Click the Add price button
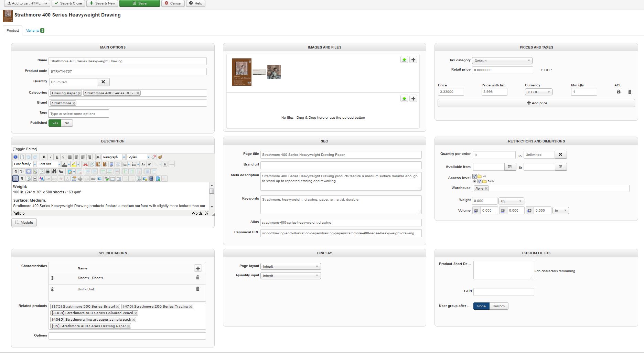Viewport: 644px width, 353px height. coord(536,103)
